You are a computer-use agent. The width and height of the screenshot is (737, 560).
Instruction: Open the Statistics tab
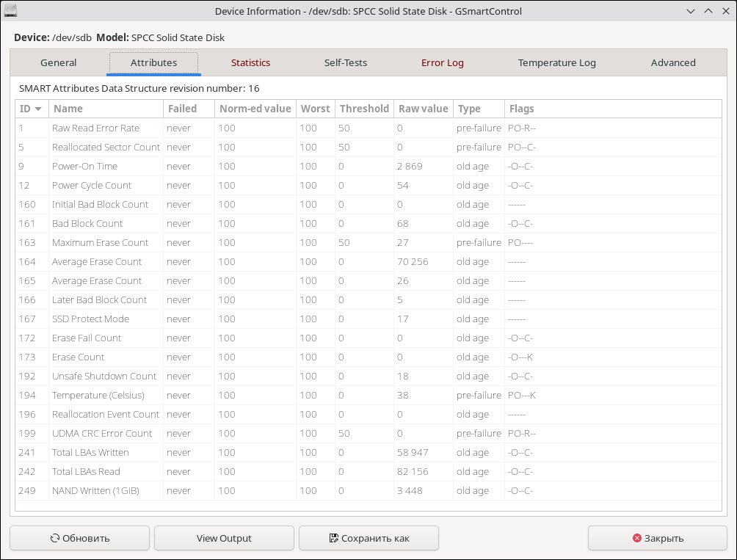click(x=250, y=63)
